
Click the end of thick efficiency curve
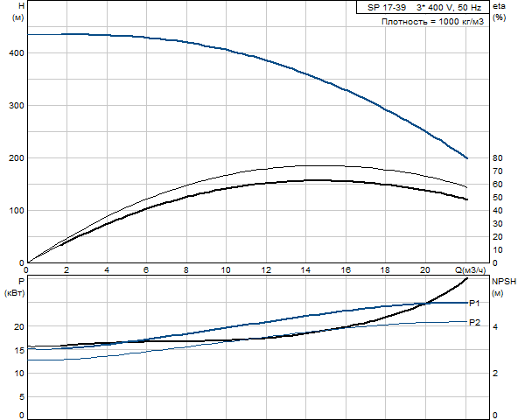(466, 199)
